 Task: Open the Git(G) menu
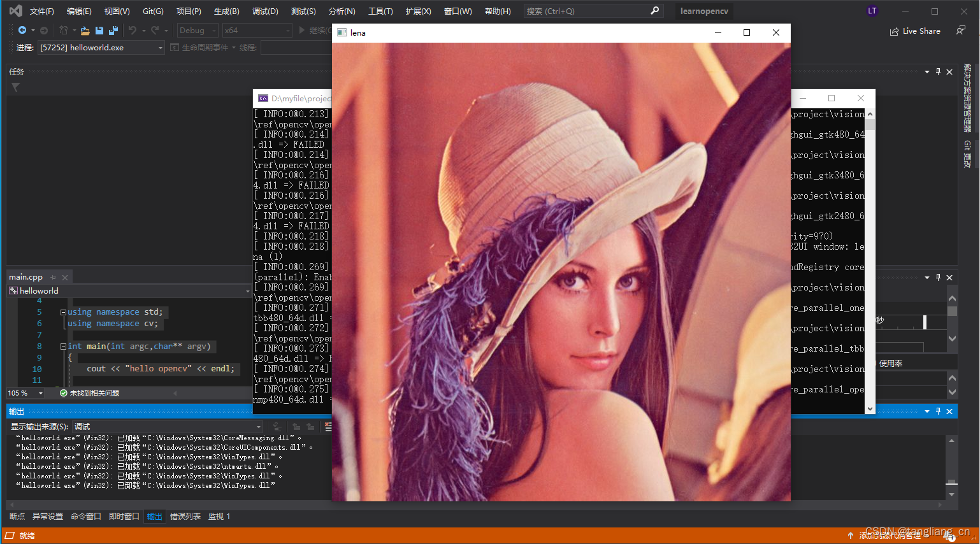(x=153, y=11)
